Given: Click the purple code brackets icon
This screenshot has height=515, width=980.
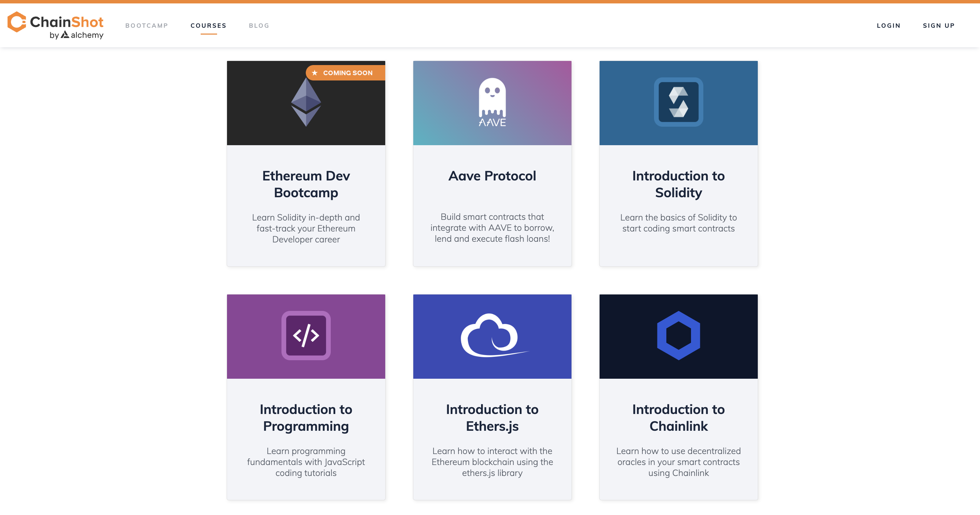Looking at the screenshot, I should pyautogui.click(x=306, y=336).
